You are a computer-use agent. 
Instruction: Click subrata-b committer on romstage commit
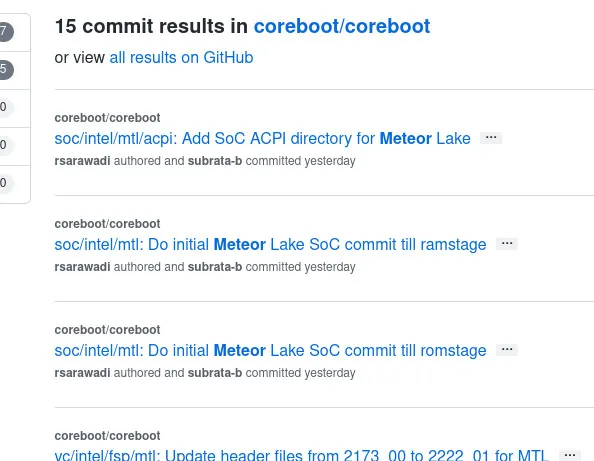coord(215,373)
